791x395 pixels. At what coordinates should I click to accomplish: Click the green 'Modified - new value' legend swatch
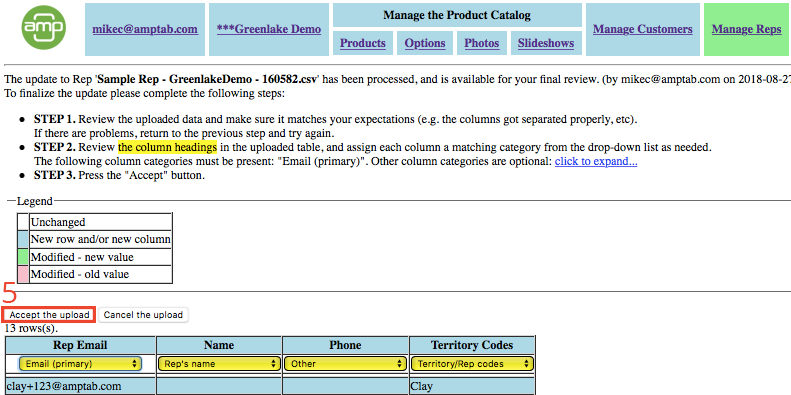point(23,257)
